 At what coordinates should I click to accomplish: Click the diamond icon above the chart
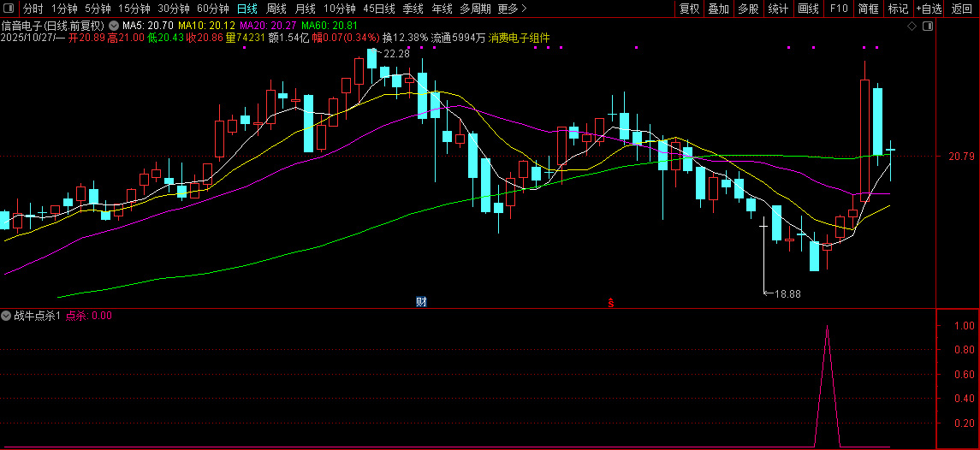coord(912,27)
